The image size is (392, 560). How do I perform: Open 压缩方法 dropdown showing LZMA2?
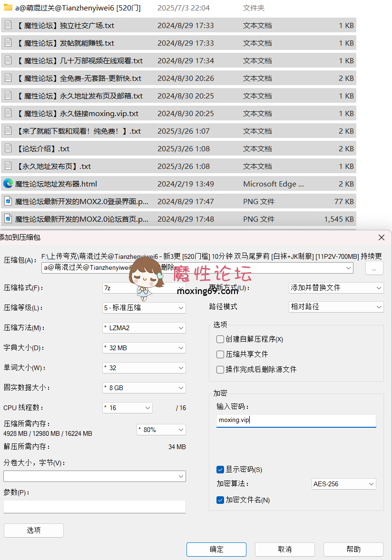pyautogui.click(x=144, y=327)
